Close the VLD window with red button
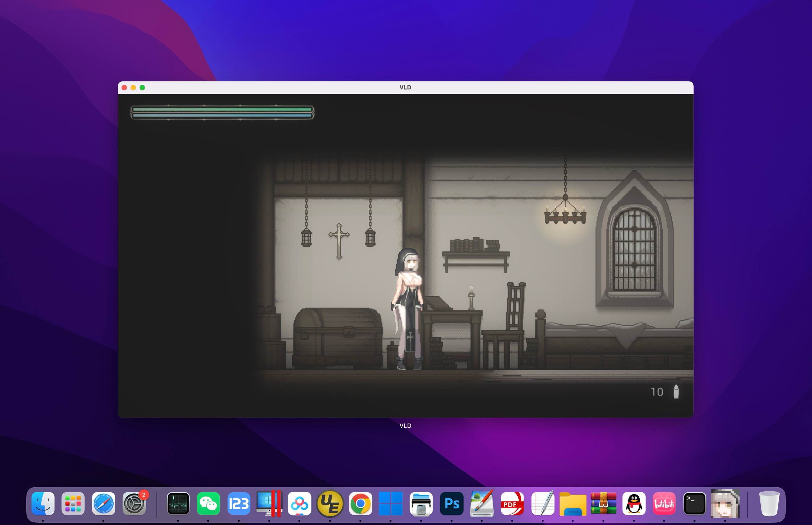The width and height of the screenshot is (812, 525). 124,88
